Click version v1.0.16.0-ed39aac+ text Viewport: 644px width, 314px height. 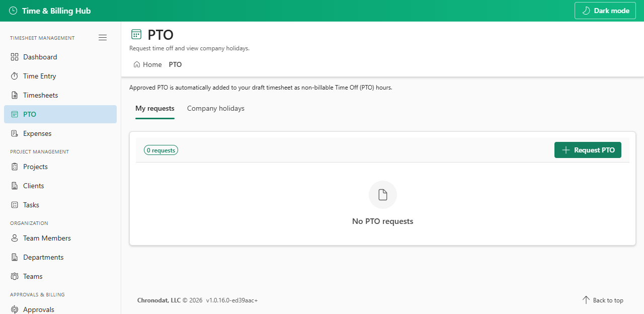[232, 300]
